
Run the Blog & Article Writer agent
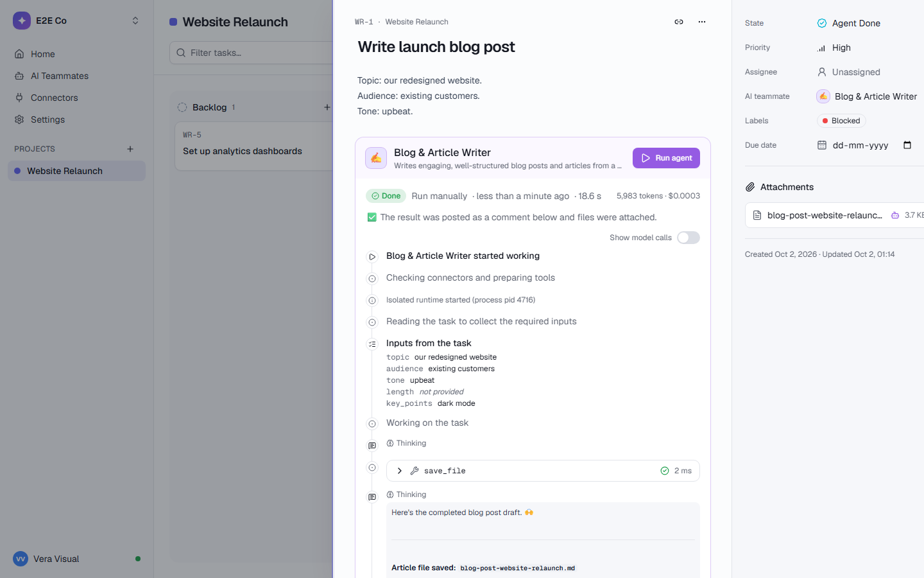click(666, 158)
